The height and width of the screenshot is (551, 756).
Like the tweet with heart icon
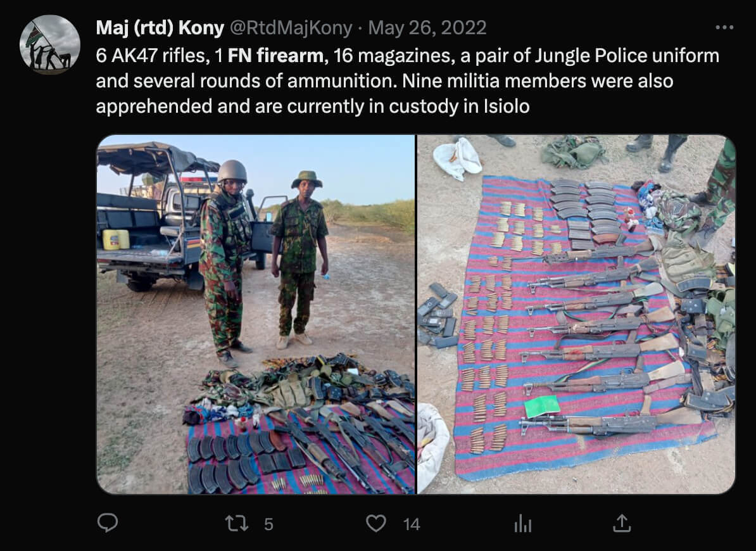click(x=376, y=524)
